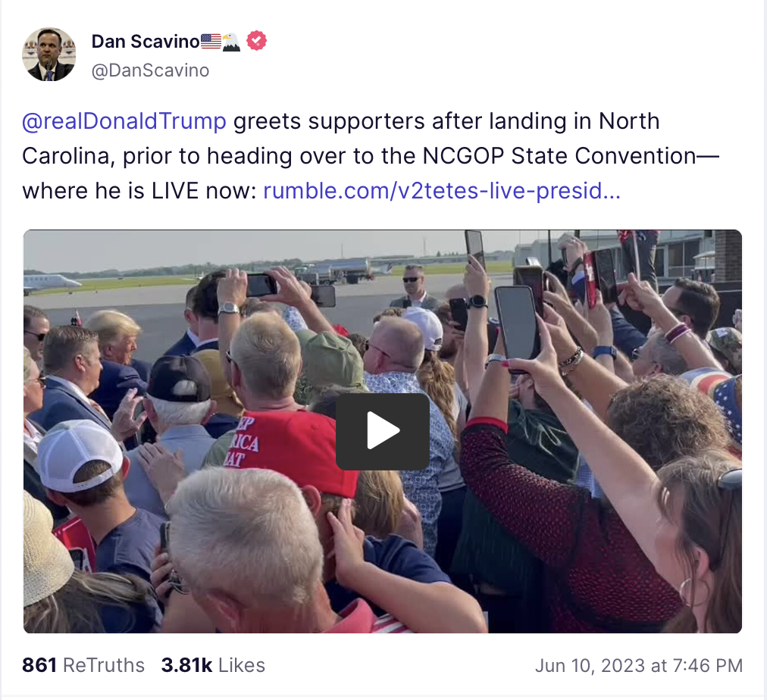Click the post text mentioning NCGOP State Convention
The height and width of the screenshot is (700, 767).
coord(371,156)
